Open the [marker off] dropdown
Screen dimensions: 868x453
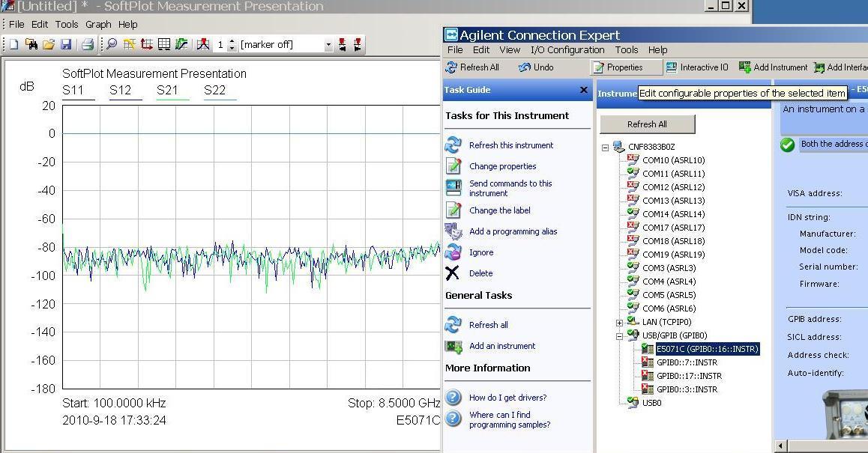click(328, 45)
